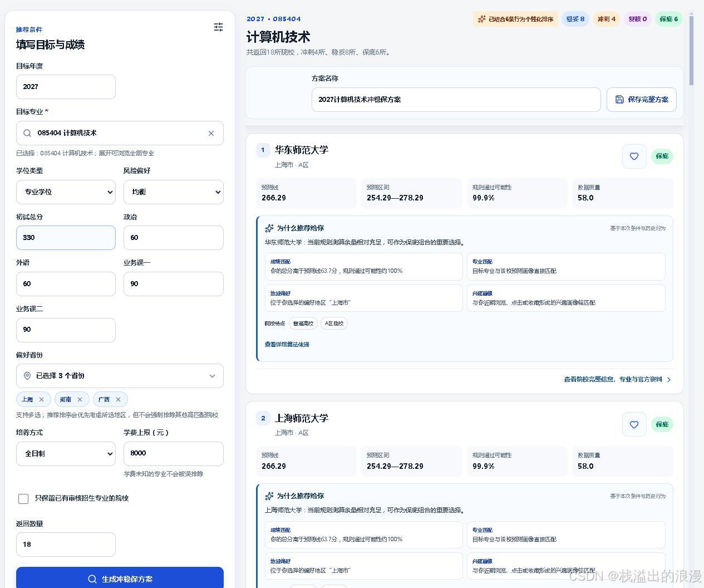704x588 pixels.
Task: Filter by 冲刺 4 badge
Action: [607, 19]
